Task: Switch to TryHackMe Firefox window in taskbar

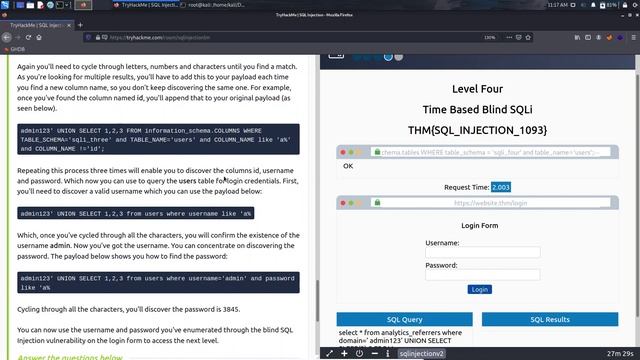Action: (x=145, y=5)
